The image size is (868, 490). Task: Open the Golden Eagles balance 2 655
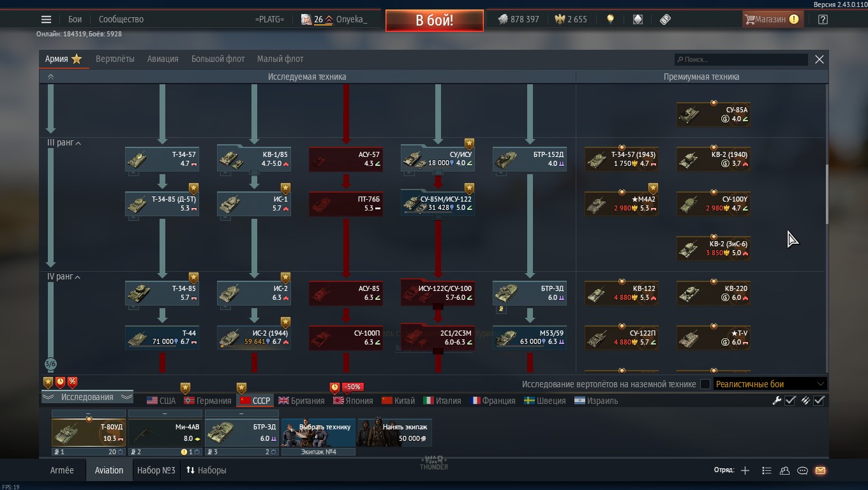pos(571,19)
